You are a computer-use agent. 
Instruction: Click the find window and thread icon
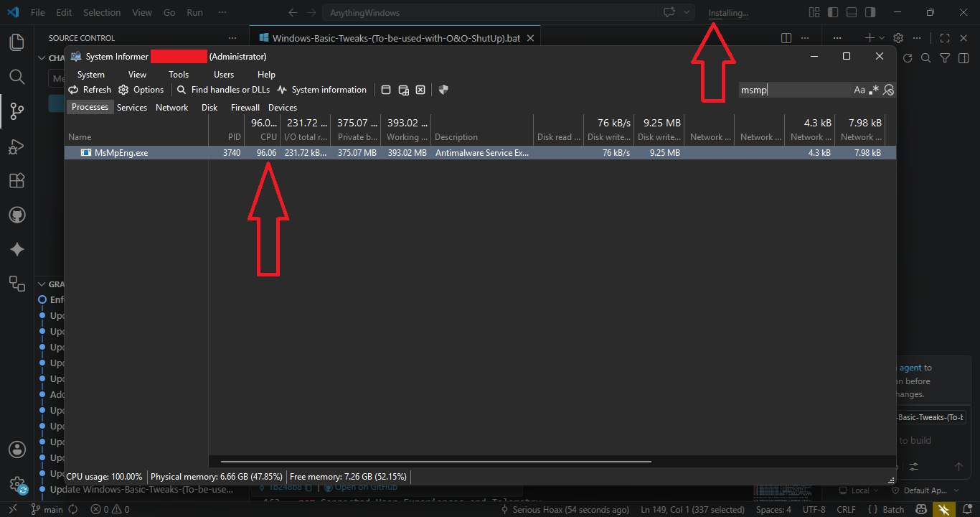[404, 90]
